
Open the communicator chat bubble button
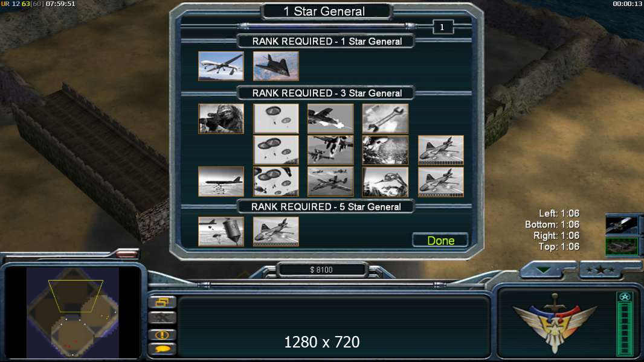pyautogui.click(x=163, y=349)
